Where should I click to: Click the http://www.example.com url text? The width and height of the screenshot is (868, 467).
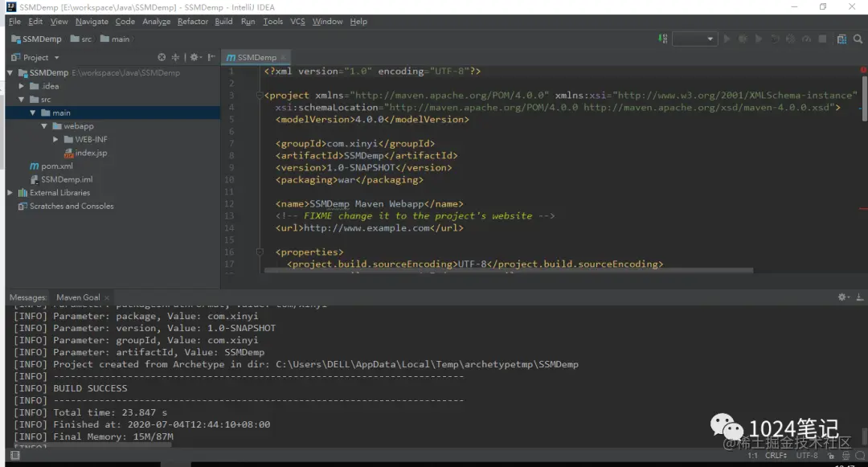point(366,228)
